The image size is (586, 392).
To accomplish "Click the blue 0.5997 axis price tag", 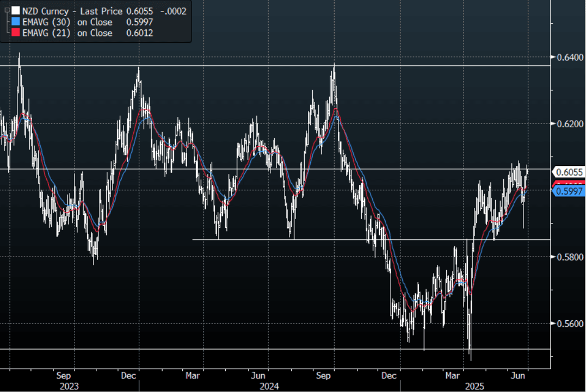I will click(569, 191).
